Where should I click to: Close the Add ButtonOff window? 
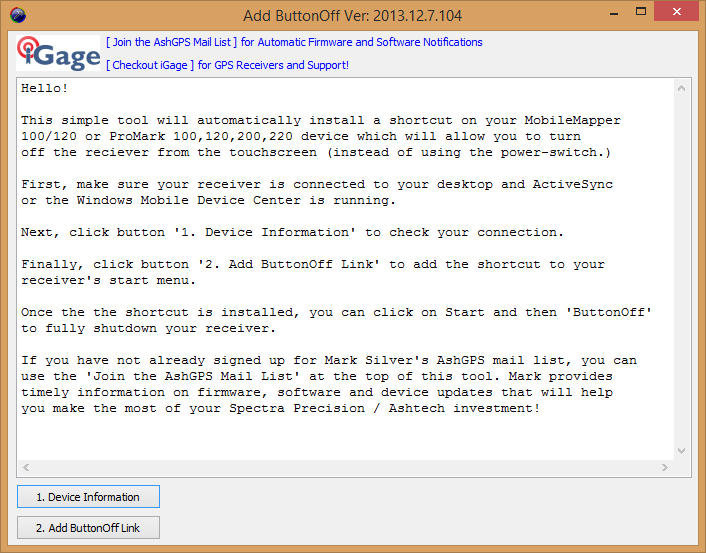(x=675, y=15)
